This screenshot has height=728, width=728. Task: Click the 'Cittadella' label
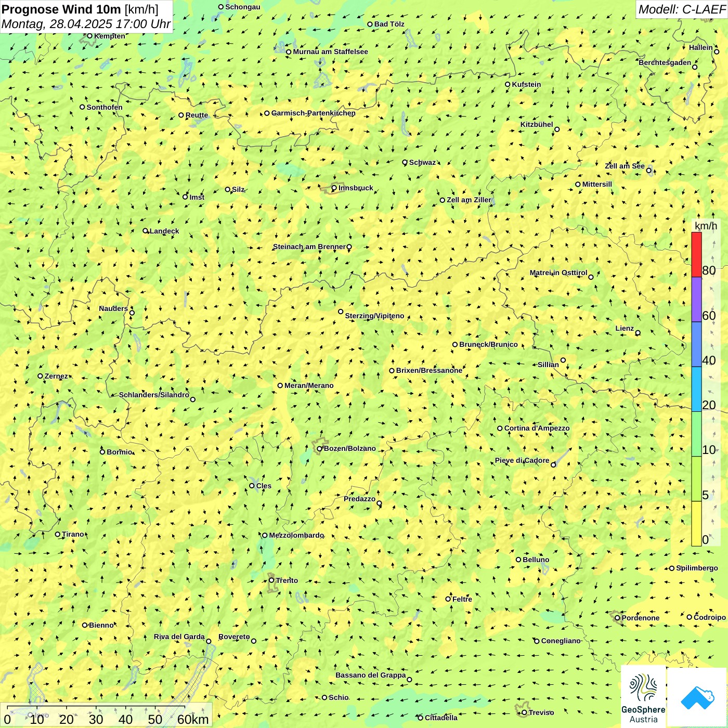point(441,718)
